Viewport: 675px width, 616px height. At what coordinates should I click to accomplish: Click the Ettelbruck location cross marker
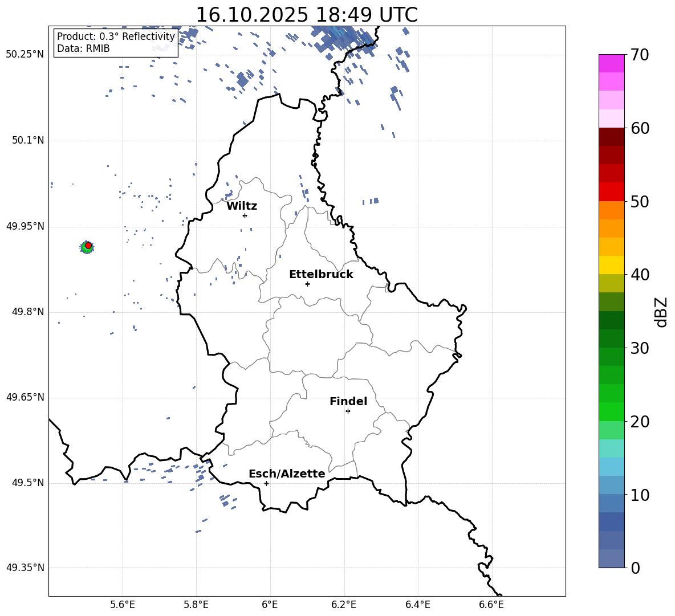pyautogui.click(x=307, y=284)
